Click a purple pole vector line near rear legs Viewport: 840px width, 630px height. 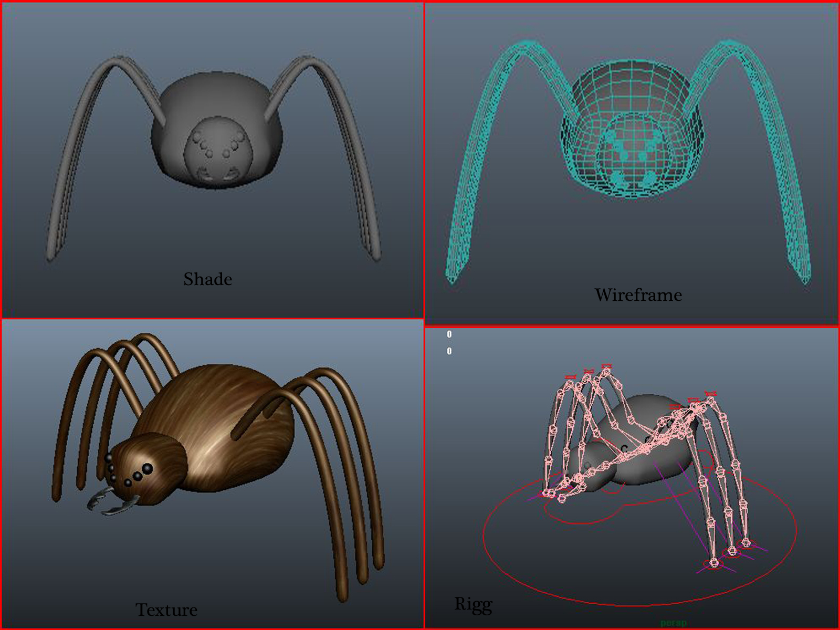point(682,525)
